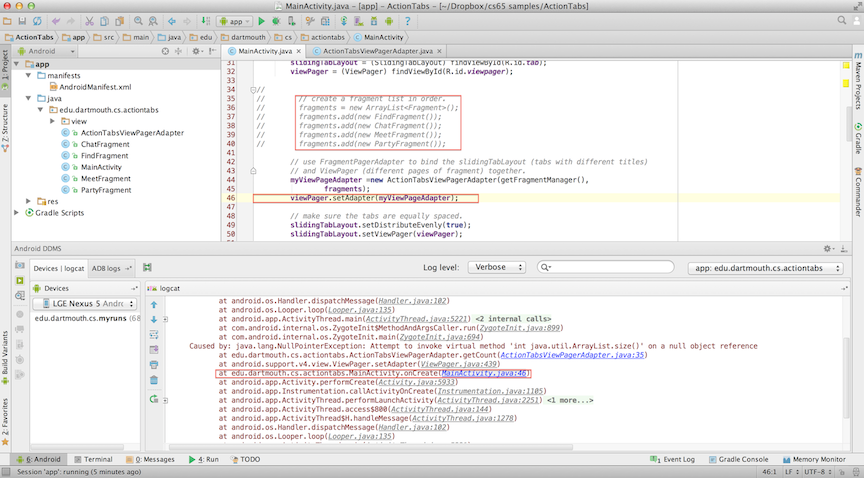Clear logcat using the trash icon
Viewport: 864px width, 478px height.
[153, 380]
